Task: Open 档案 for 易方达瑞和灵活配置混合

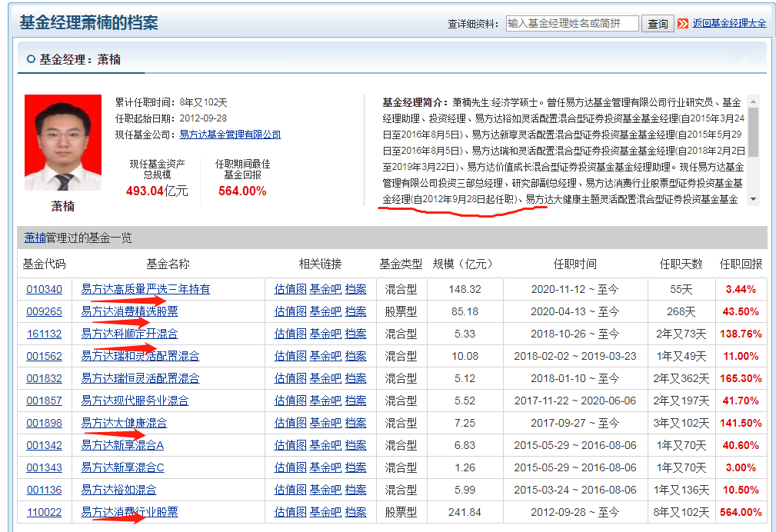Action: [x=354, y=356]
